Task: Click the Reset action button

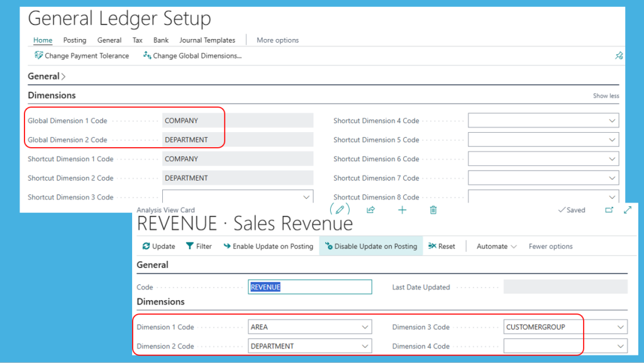Action: (x=441, y=247)
